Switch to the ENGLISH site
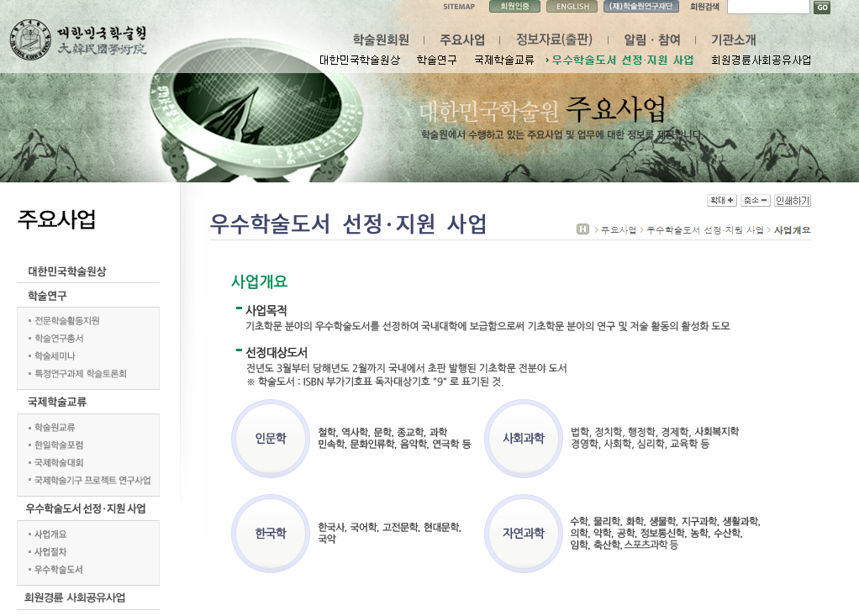Screen dimensions: 859x616 pos(572,7)
